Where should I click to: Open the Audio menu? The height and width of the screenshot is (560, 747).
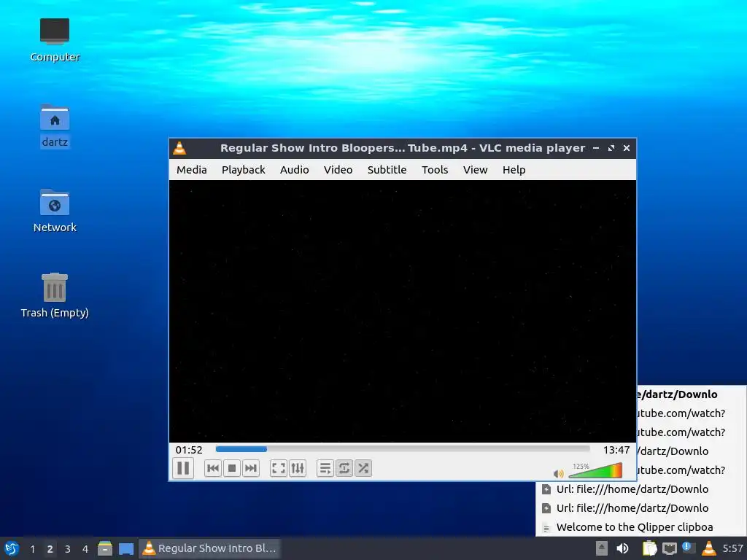[x=295, y=169]
